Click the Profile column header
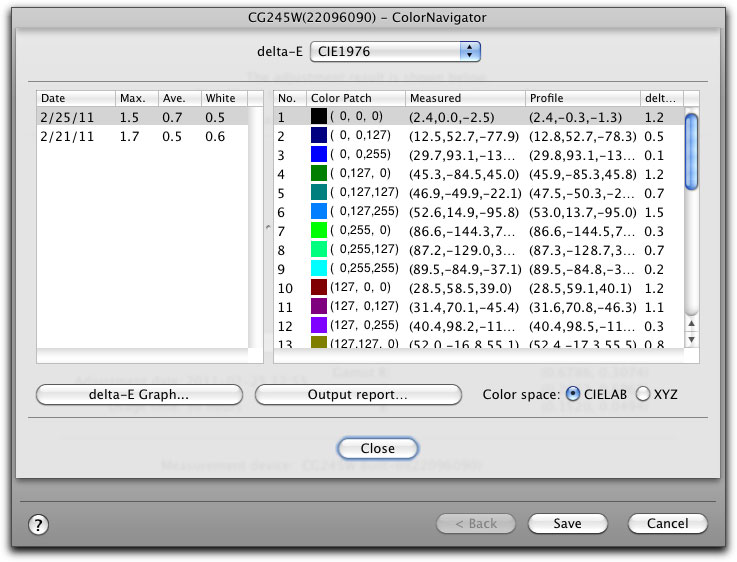The width and height of the screenshot is (737, 562). [x=583, y=98]
